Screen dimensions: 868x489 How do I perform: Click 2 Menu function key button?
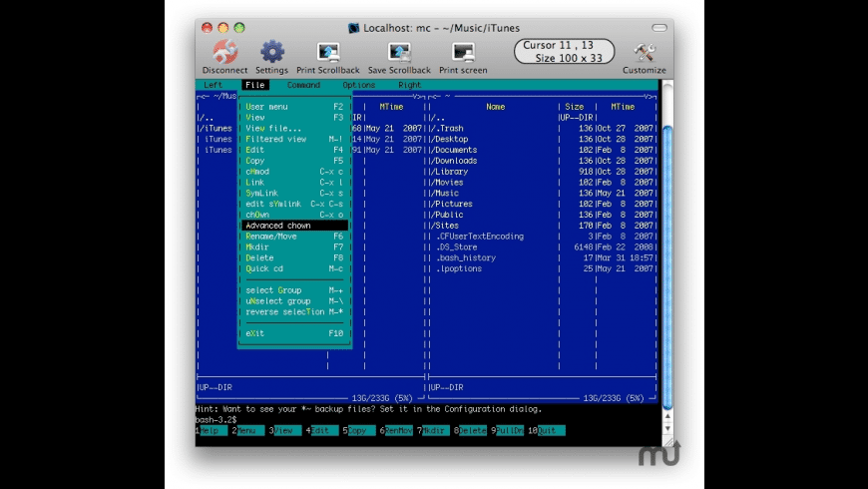tap(248, 430)
